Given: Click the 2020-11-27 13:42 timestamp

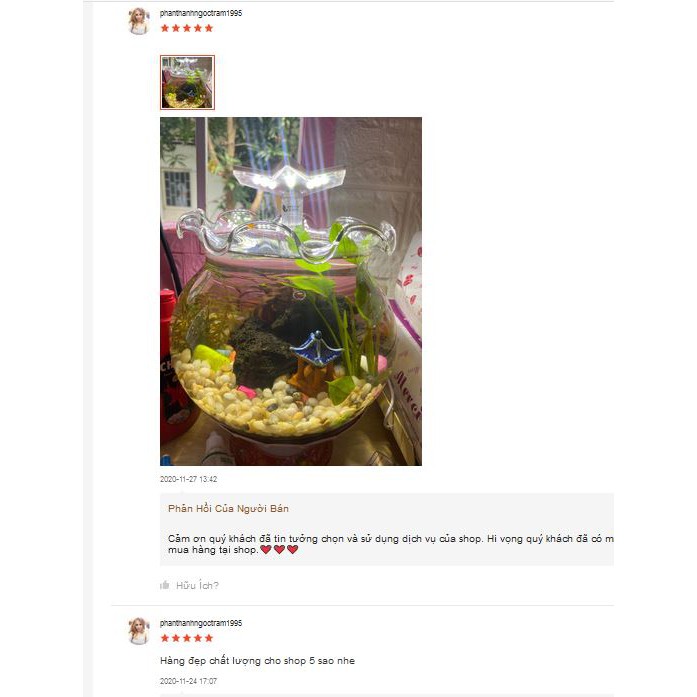Looking at the screenshot, I should (x=188, y=479).
